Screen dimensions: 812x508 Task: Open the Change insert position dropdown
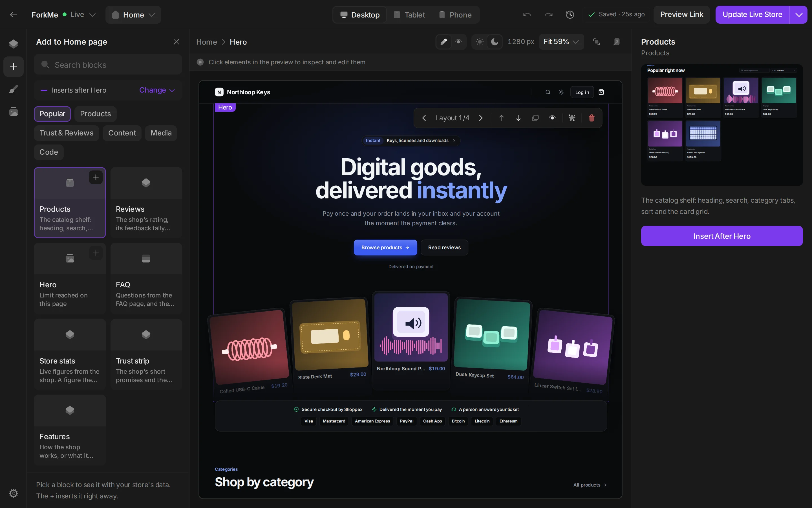pos(157,90)
